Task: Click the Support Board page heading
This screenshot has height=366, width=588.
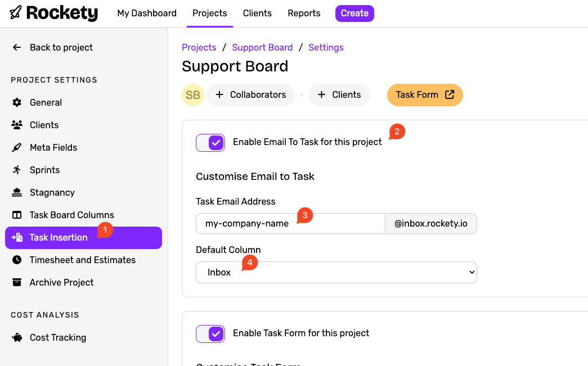Action: 235,66
